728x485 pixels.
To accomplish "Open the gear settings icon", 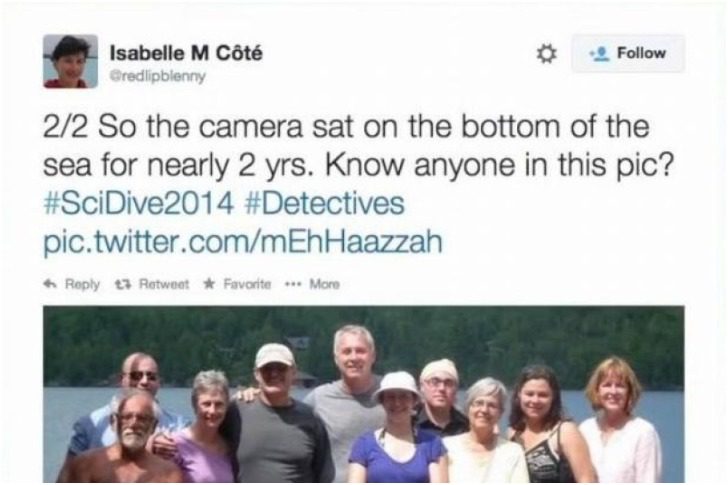I will (546, 53).
